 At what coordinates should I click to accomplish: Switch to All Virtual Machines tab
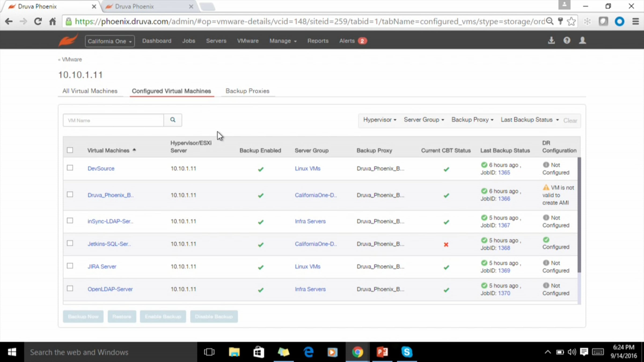(x=90, y=91)
